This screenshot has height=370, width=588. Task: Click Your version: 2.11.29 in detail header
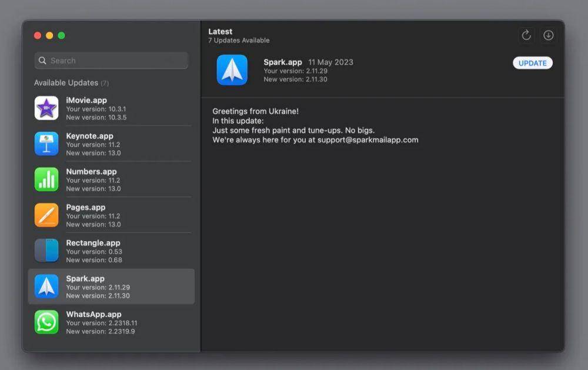(x=296, y=71)
